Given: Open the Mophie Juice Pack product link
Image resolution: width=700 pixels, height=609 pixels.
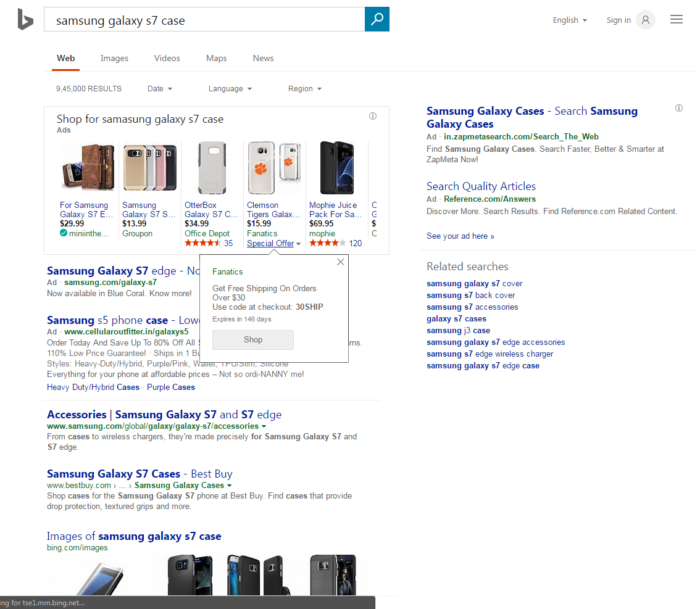Looking at the screenshot, I should tap(335, 210).
